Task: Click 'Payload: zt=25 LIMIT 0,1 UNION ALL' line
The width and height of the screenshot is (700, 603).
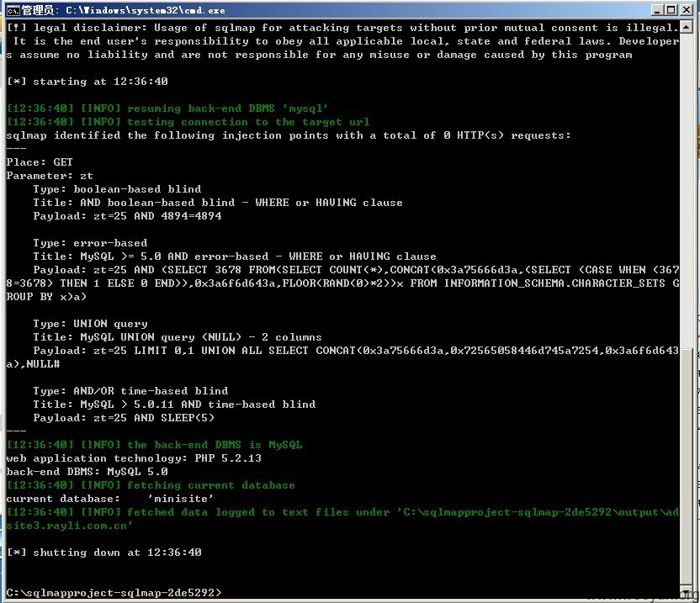Action: [356, 351]
